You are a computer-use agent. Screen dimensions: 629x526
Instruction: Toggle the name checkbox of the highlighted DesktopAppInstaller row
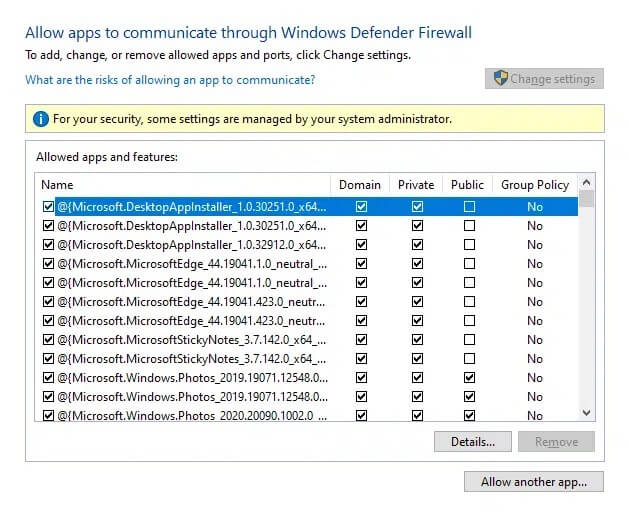(x=48, y=207)
